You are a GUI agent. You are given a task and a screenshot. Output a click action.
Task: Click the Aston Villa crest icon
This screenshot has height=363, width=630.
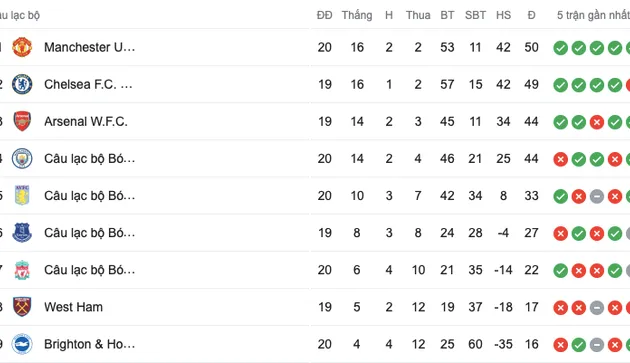coord(22,195)
